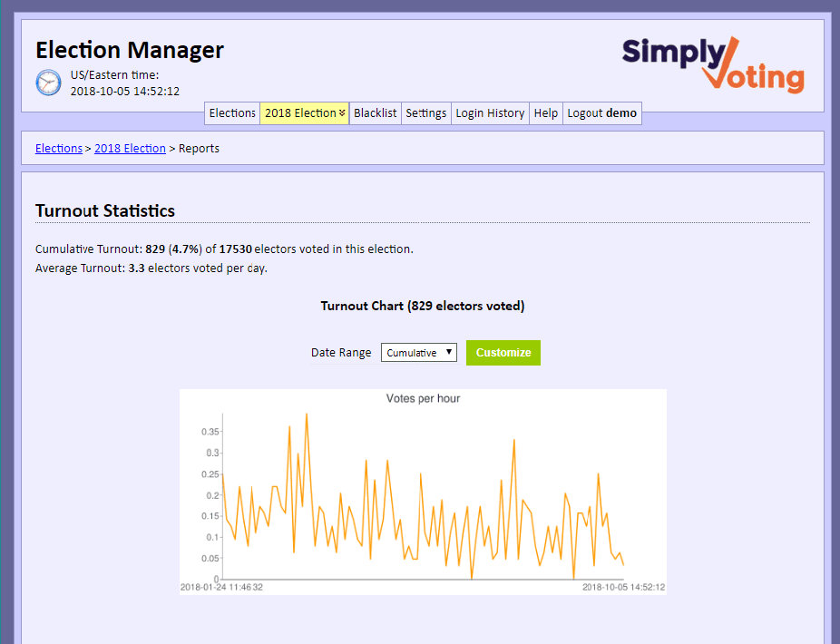Click Logout demo
Image resolution: width=840 pixels, height=644 pixels.
point(601,113)
